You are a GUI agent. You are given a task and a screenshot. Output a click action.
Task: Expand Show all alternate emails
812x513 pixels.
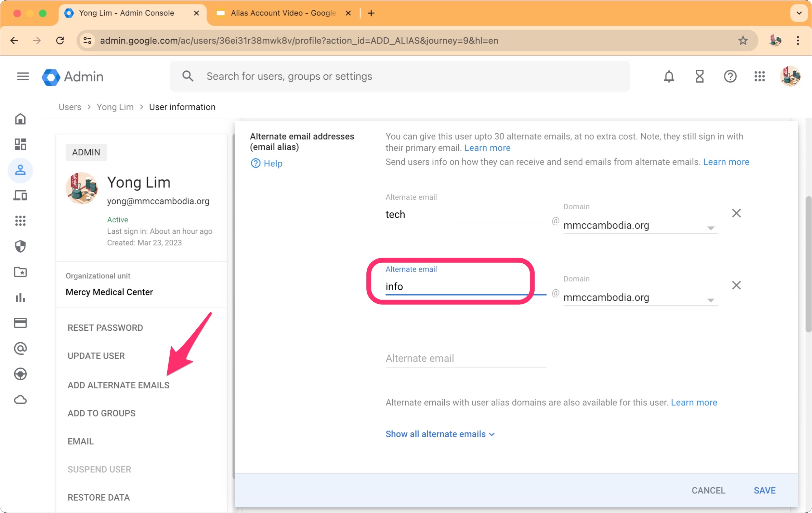440,434
